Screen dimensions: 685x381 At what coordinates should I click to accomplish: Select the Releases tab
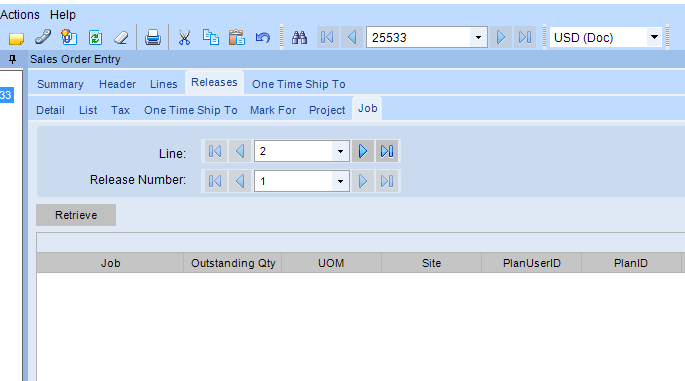214,83
